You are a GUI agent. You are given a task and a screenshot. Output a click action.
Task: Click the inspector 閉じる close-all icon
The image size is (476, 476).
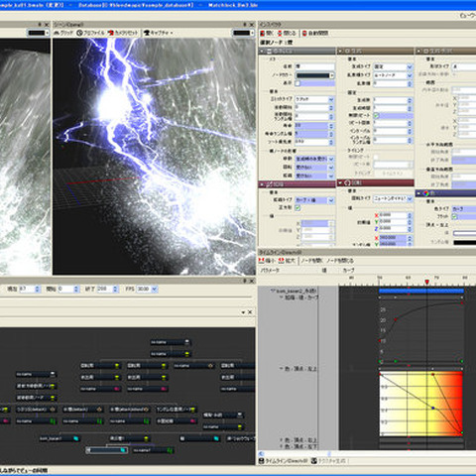[280, 33]
